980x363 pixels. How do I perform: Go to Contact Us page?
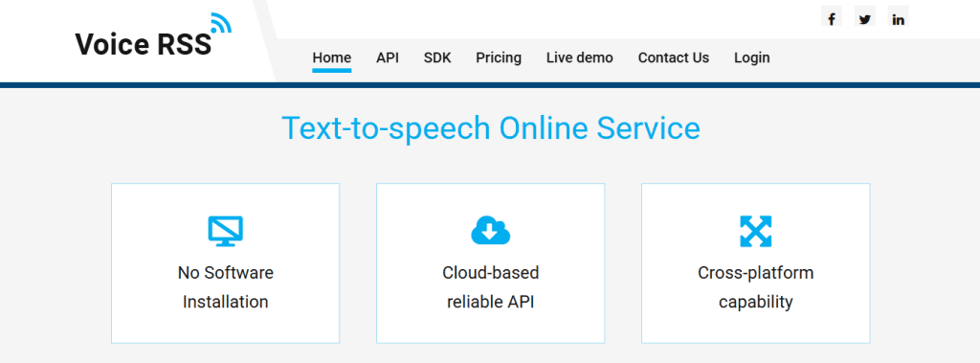coord(674,57)
